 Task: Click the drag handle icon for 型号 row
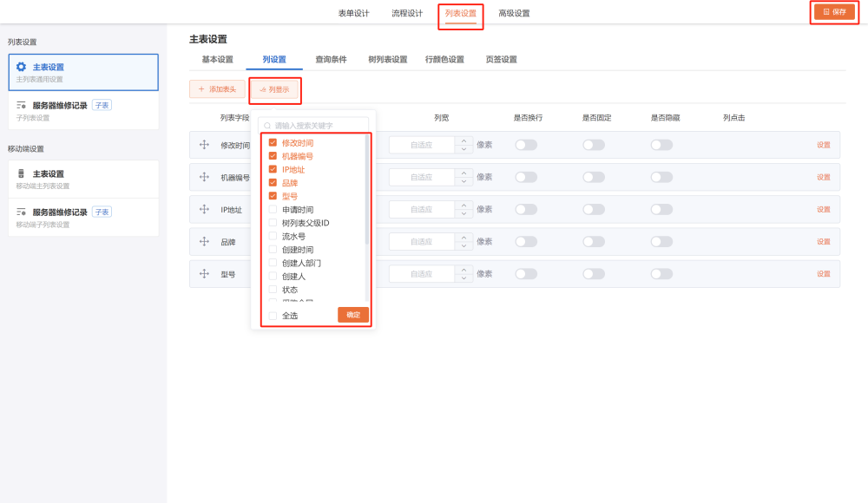click(x=205, y=273)
